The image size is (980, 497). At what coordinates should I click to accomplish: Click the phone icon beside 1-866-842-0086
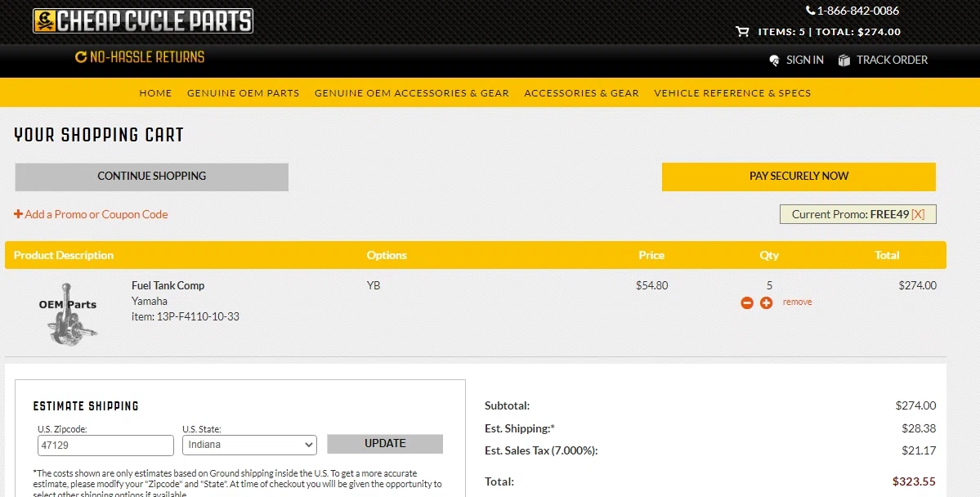click(x=810, y=11)
